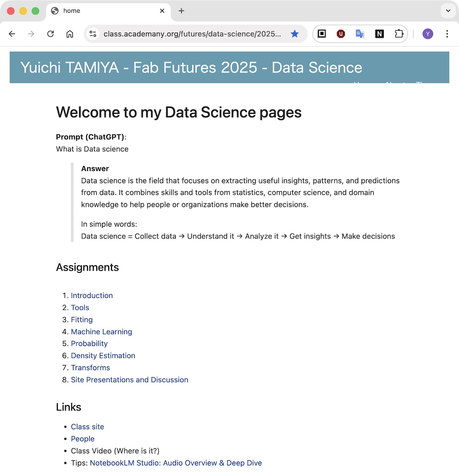Open the profile avatar Y menu

428,34
